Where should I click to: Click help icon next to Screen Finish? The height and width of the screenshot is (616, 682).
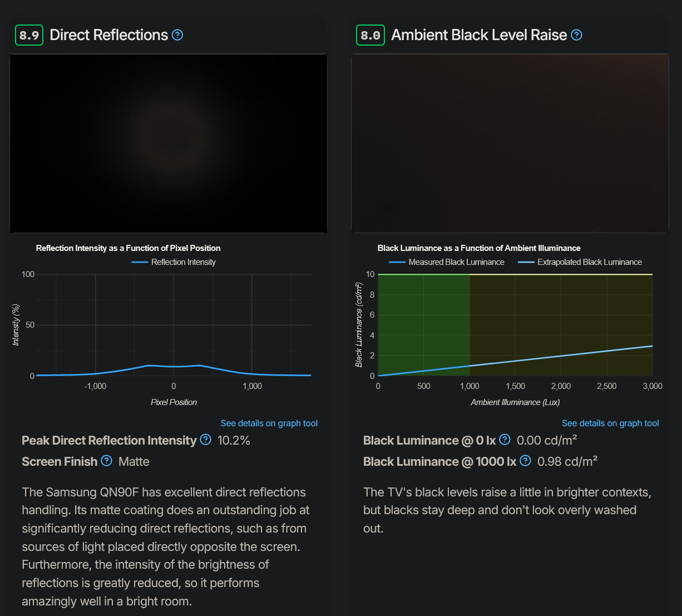(107, 461)
